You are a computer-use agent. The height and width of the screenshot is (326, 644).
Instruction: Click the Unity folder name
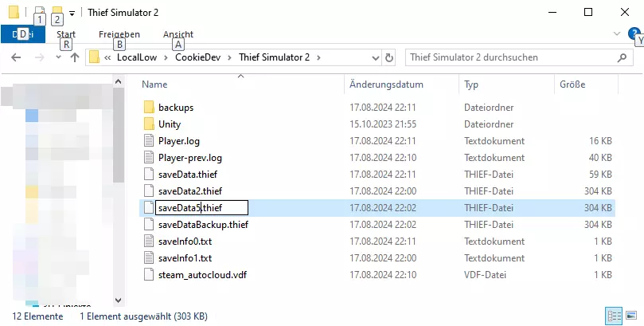pos(170,124)
